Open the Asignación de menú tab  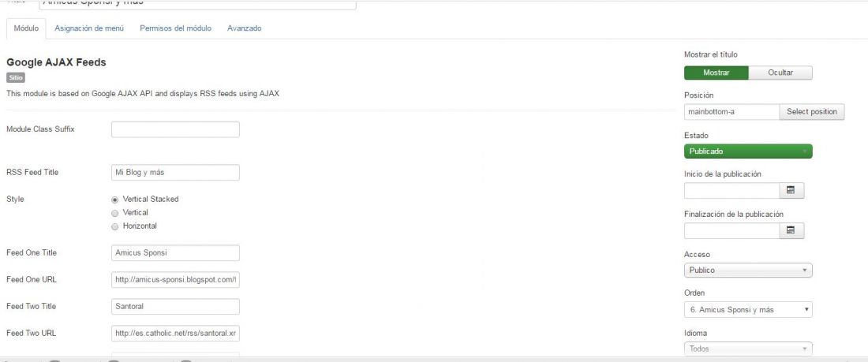[89, 28]
